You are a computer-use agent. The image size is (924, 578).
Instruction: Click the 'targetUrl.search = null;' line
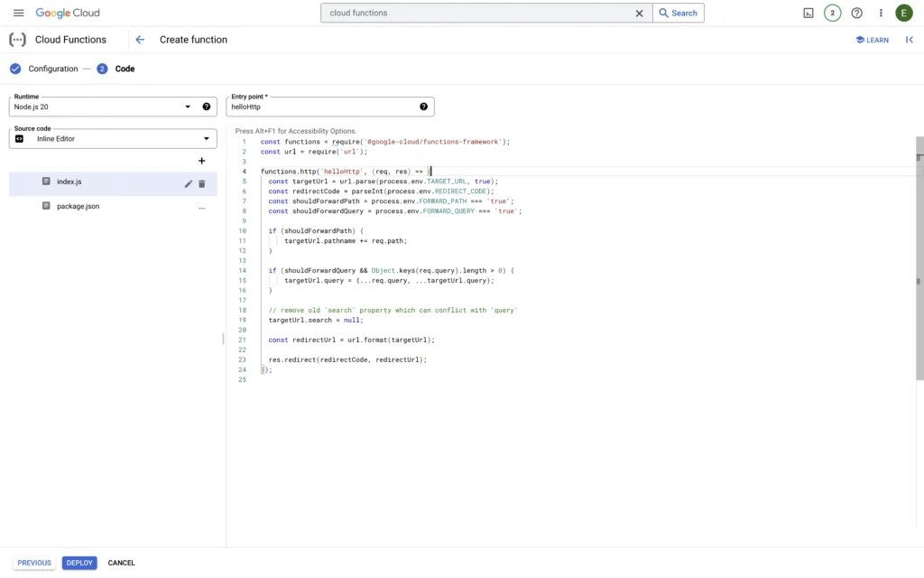(x=316, y=321)
